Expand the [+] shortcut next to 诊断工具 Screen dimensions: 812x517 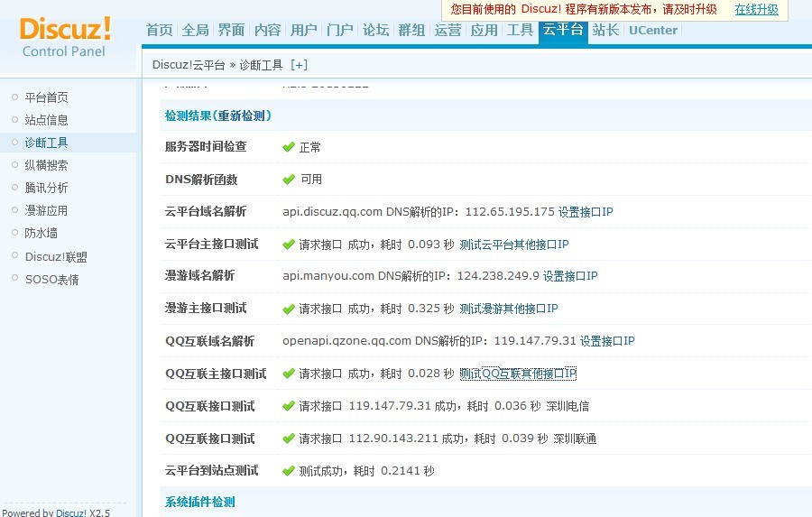tap(299, 65)
